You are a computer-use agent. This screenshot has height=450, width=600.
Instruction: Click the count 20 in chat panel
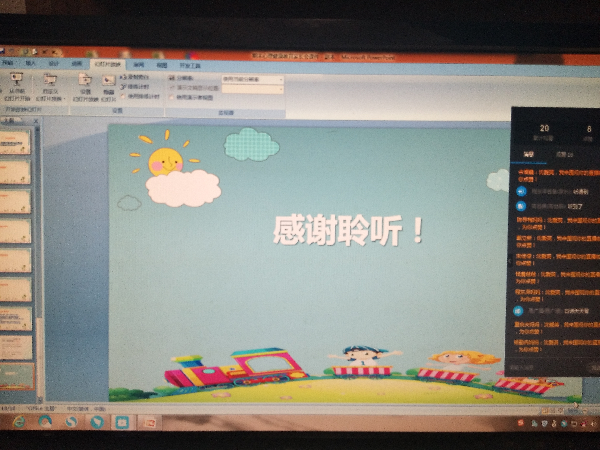pos(544,128)
